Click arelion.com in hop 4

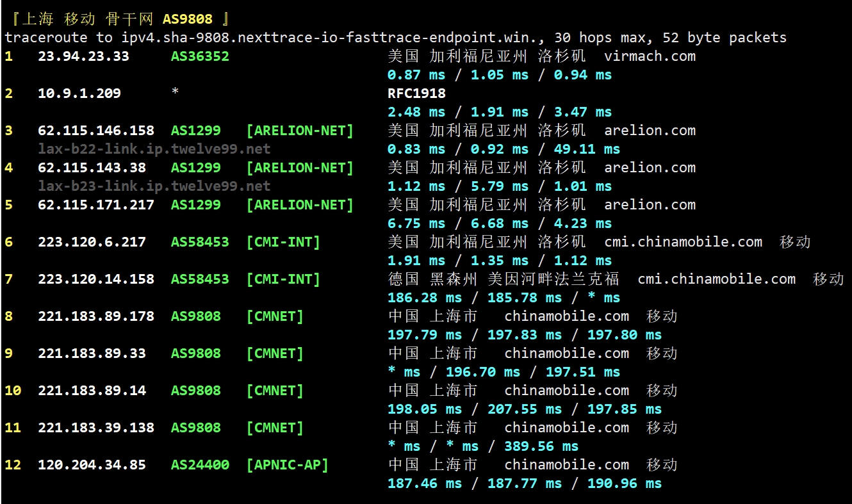pos(650,168)
